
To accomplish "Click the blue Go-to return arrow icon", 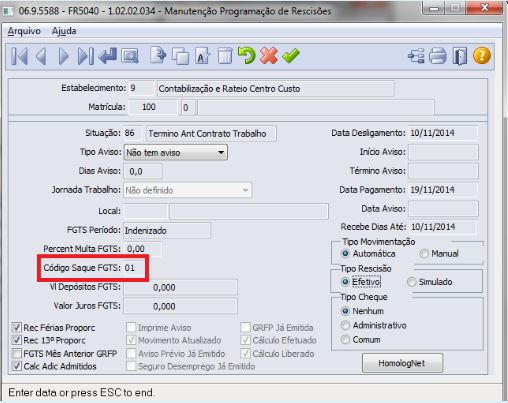I will (x=107, y=55).
